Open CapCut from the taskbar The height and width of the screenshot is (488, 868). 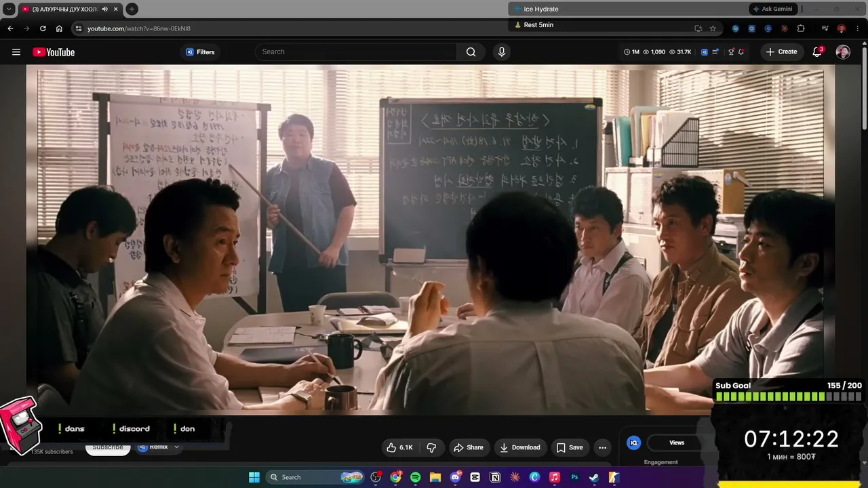pos(475,477)
